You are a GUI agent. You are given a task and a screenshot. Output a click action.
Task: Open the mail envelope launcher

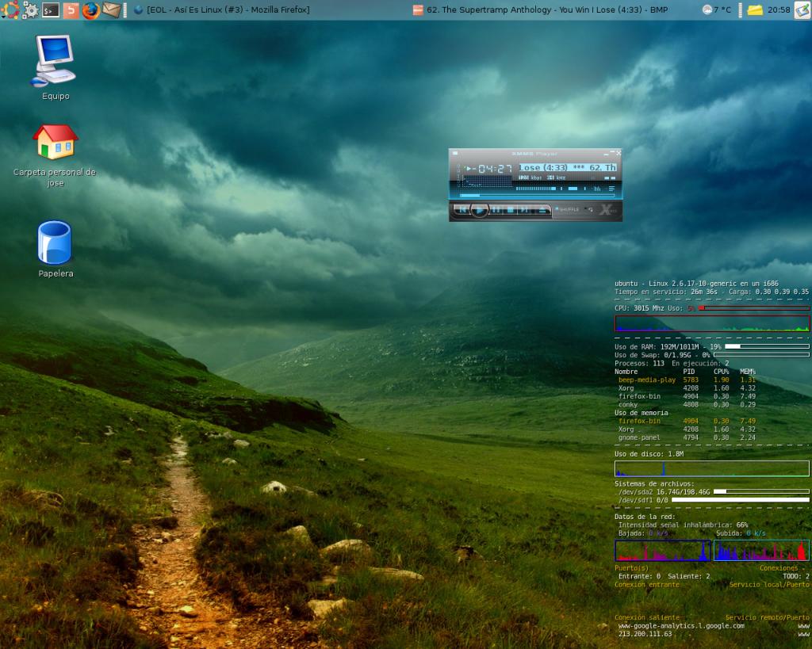pos(111,10)
